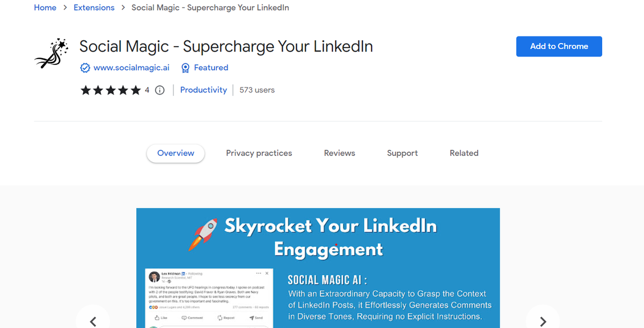
Task: Switch to the Privacy practices tab
Action: pyautogui.click(x=259, y=153)
